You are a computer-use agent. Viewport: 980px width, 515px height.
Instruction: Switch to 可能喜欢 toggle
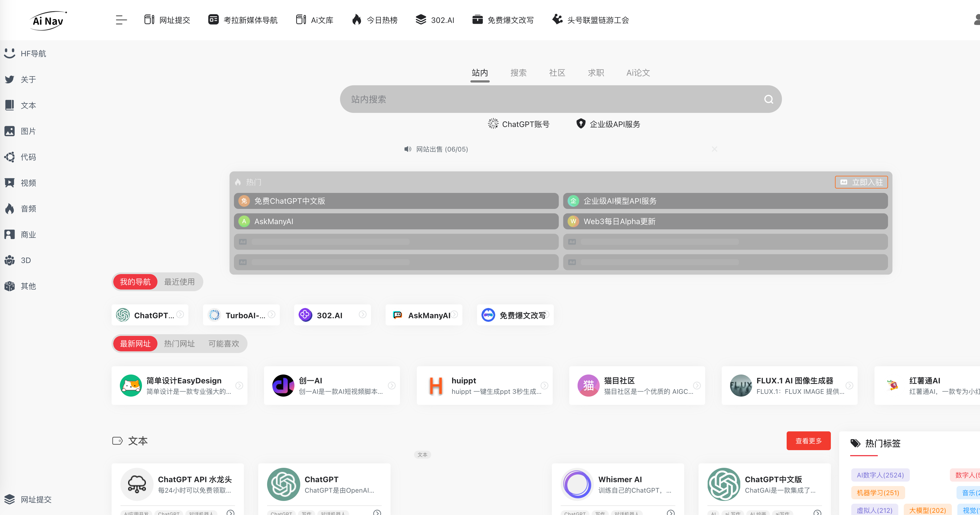(223, 344)
